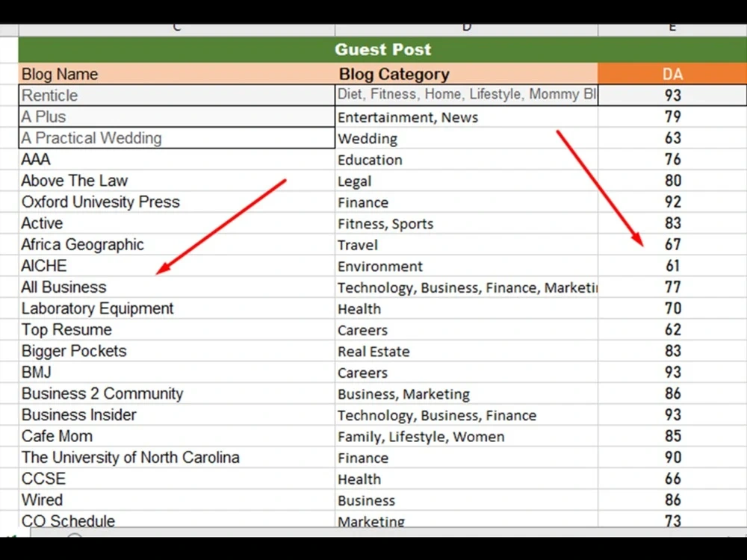Select the Top Resume cell
This screenshot has height=560, width=747.
(x=177, y=329)
